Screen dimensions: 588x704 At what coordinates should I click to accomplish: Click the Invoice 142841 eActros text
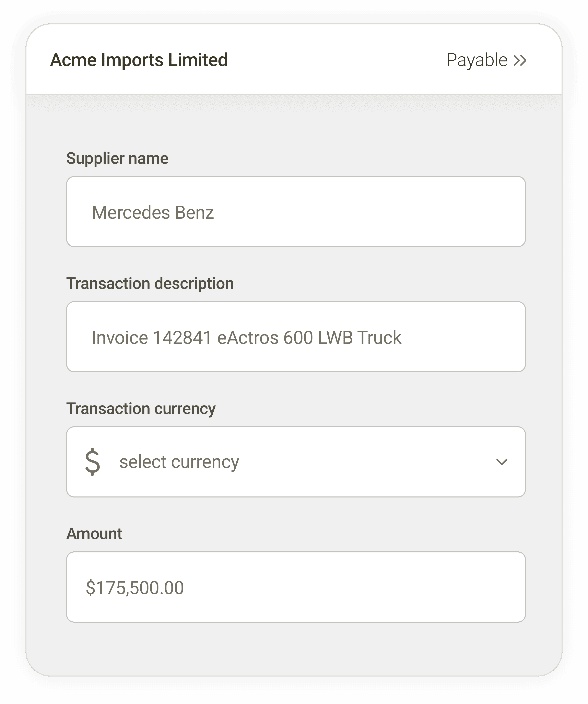click(x=185, y=338)
